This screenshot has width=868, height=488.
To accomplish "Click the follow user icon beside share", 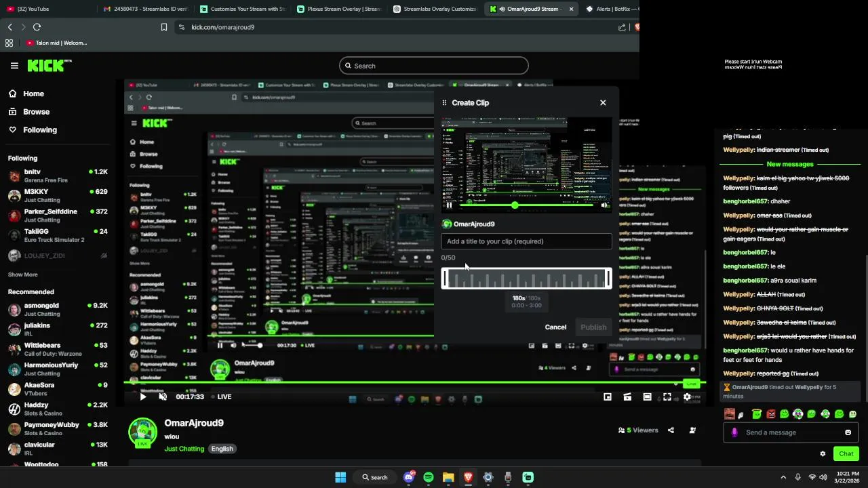I will [692, 430].
